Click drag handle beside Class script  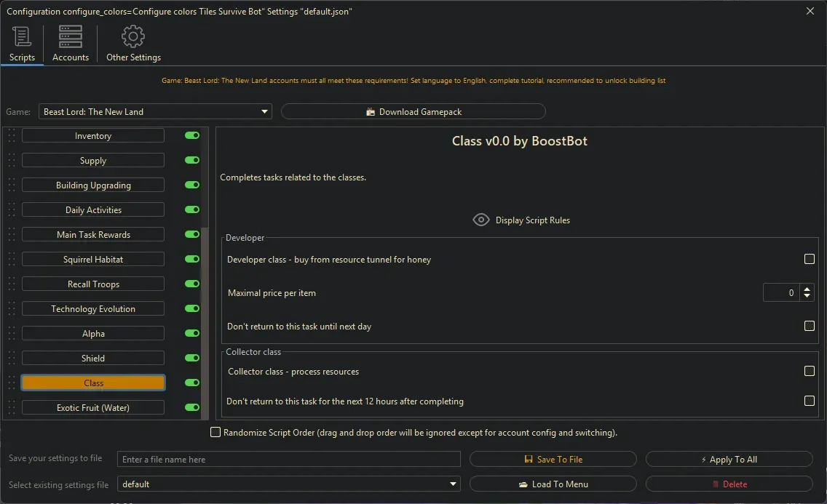click(12, 383)
